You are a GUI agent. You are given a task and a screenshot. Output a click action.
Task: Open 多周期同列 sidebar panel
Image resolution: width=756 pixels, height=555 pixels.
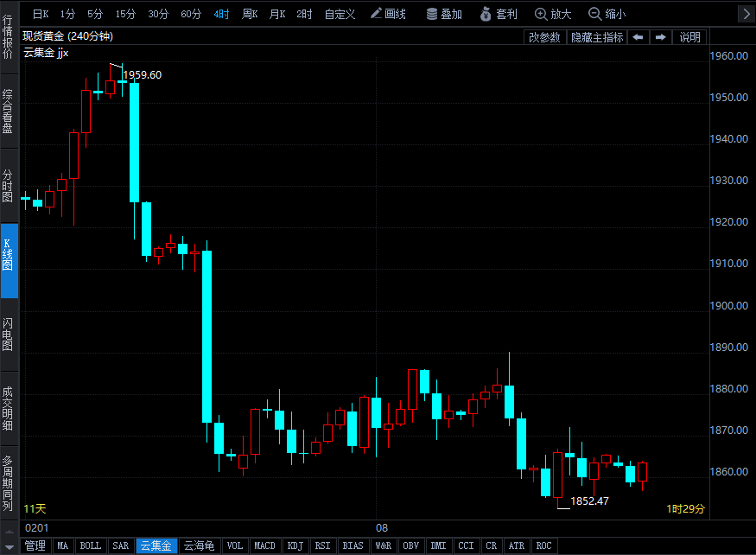click(x=9, y=483)
